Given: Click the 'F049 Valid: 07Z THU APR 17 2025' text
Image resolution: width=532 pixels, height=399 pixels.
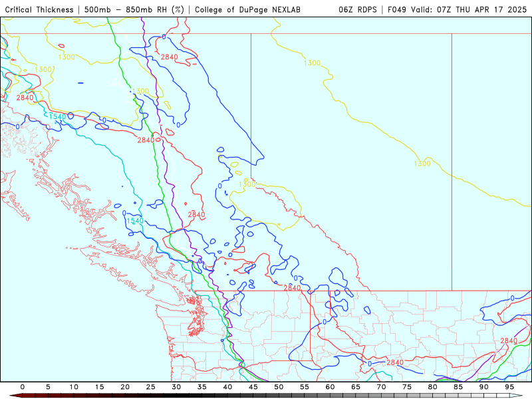Looking at the screenshot, I should (457, 9).
